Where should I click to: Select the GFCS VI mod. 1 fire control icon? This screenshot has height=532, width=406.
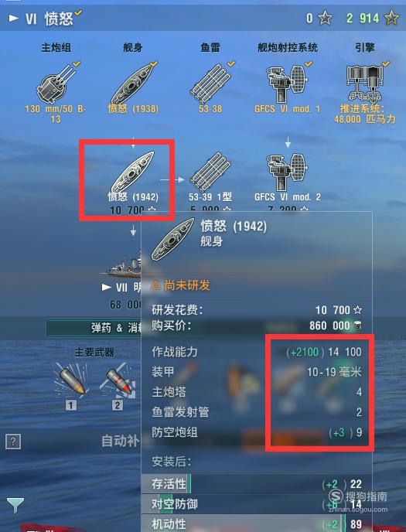pos(288,84)
